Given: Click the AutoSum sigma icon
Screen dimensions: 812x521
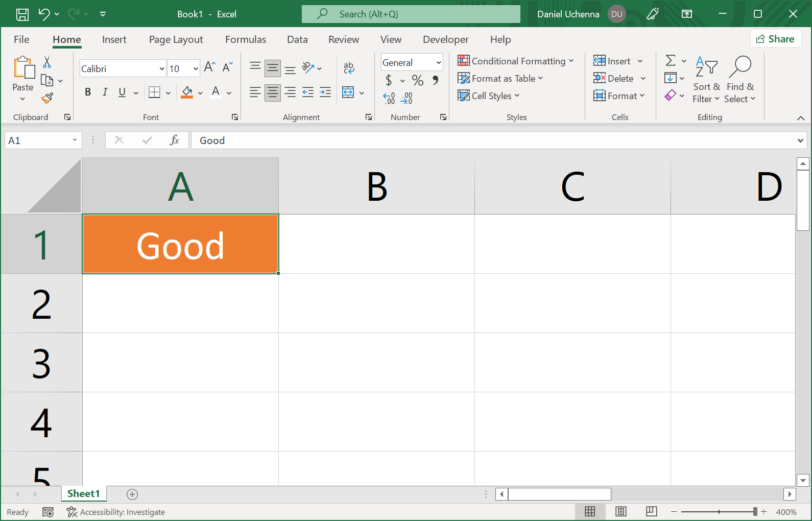Looking at the screenshot, I should (x=671, y=61).
